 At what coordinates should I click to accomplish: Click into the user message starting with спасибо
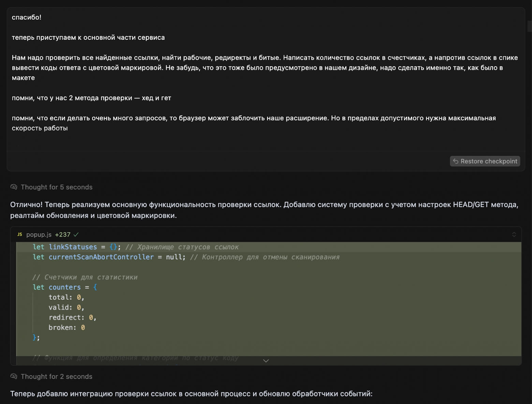click(239, 68)
